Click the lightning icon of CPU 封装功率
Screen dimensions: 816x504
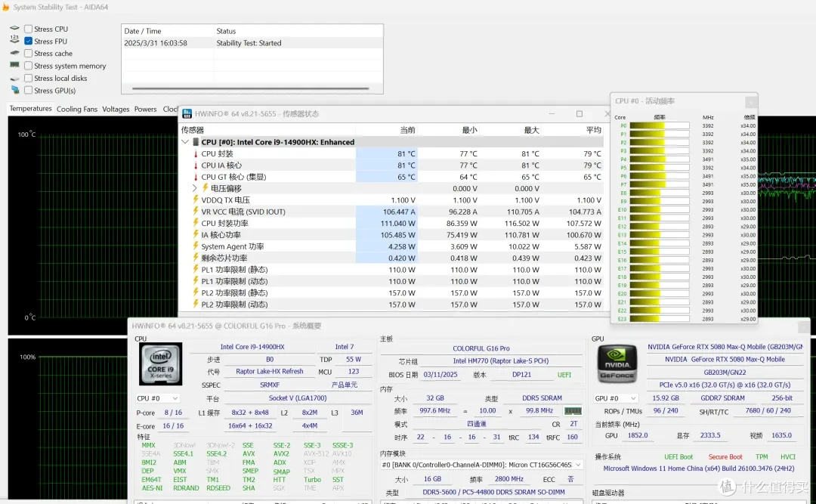(x=196, y=223)
